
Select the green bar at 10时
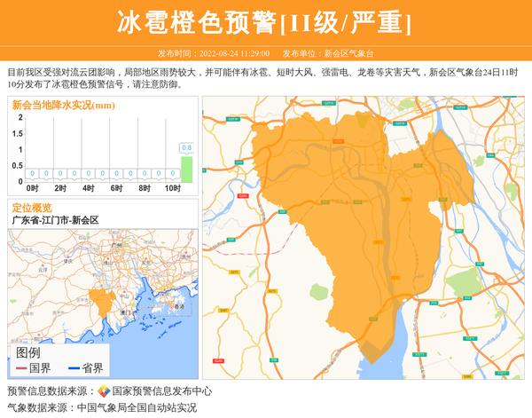pos(186,170)
